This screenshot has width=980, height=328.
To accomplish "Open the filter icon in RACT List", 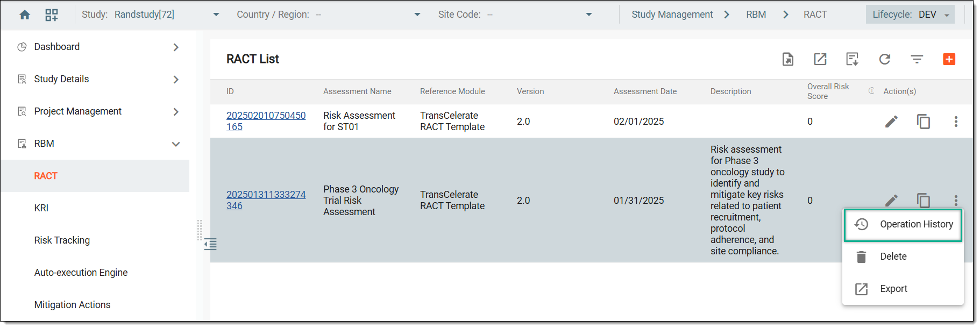I will (x=917, y=59).
